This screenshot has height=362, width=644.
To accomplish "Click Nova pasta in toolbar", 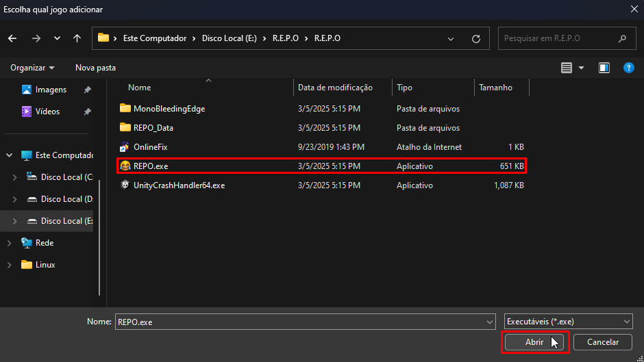I will pyautogui.click(x=95, y=68).
